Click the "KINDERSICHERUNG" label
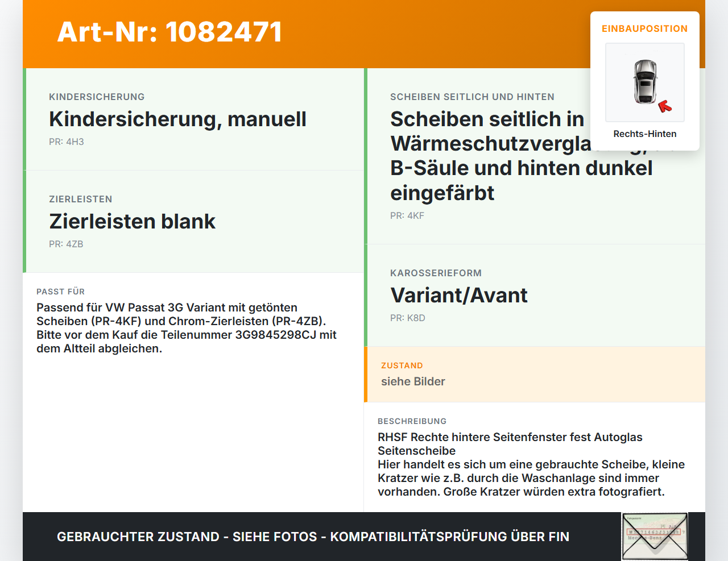 97,97
